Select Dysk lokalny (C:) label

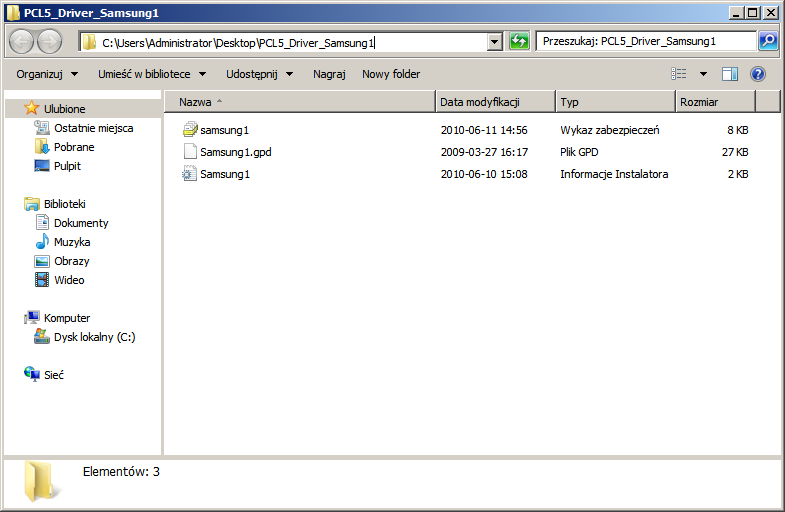pos(95,337)
